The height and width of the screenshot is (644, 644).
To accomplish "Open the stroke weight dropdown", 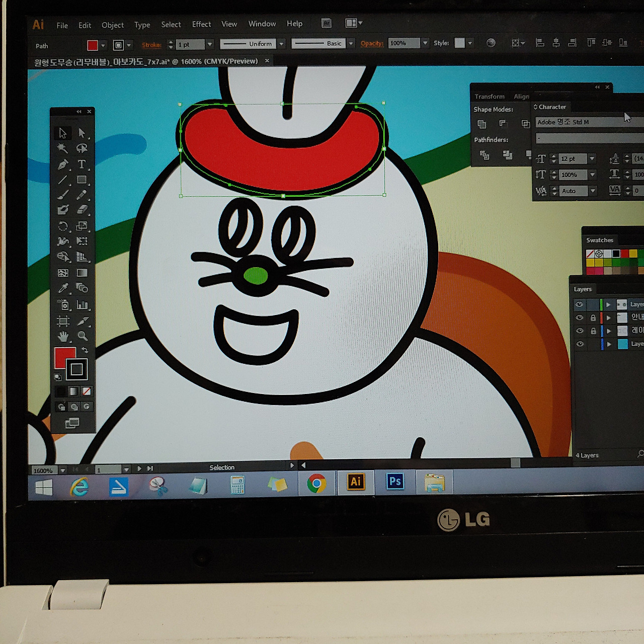I will [210, 44].
